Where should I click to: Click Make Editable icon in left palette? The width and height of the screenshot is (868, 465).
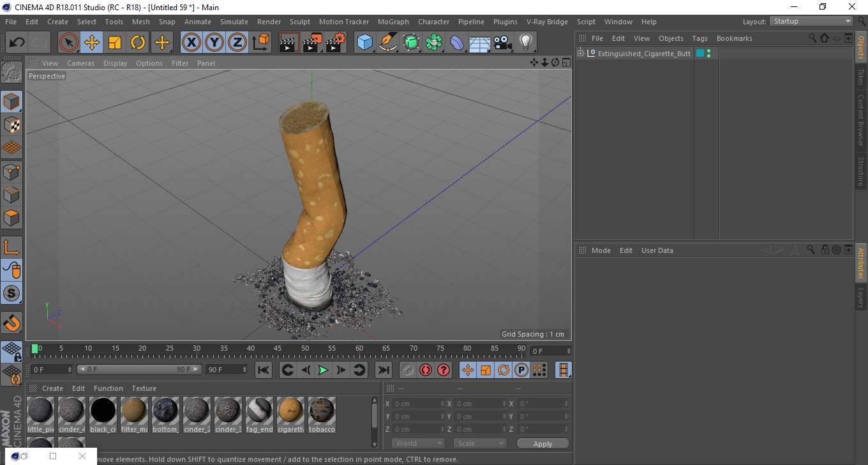point(11,72)
